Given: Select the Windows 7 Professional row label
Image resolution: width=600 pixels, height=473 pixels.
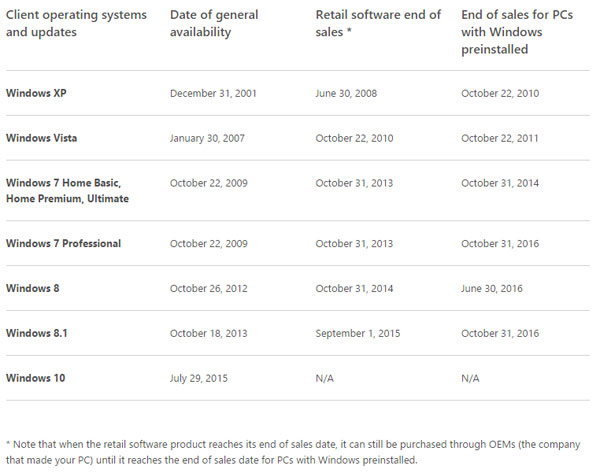Looking at the screenshot, I should (x=63, y=243).
